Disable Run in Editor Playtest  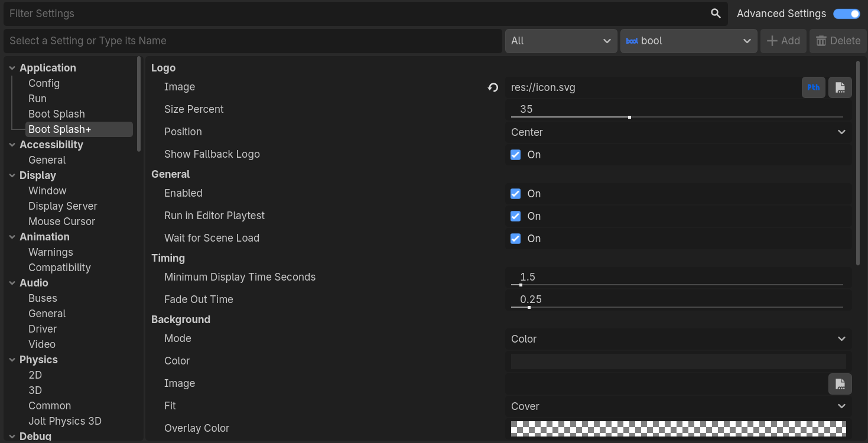(516, 216)
